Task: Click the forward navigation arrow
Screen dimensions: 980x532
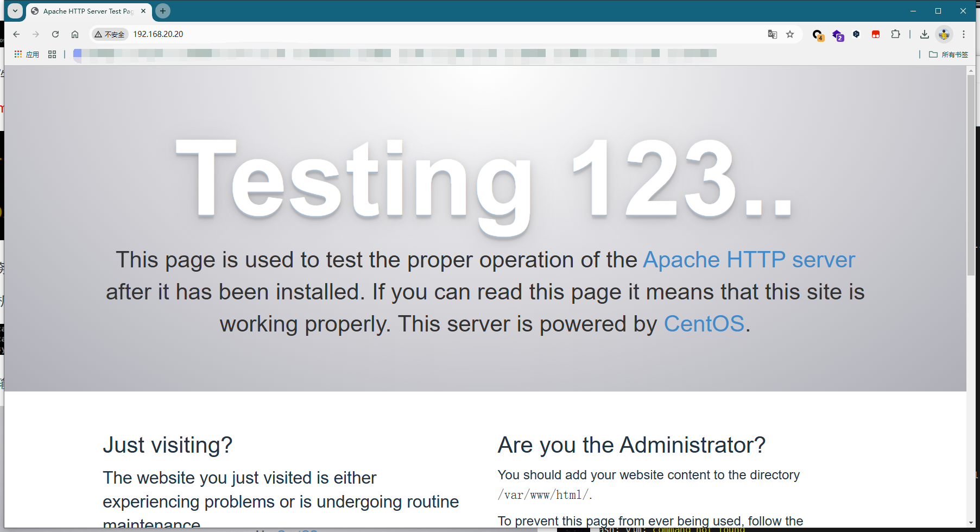Action: tap(36, 34)
